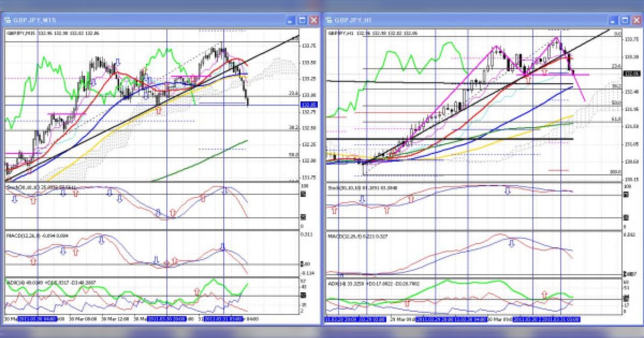Minimize the GBPJPY M15 chart window
The height and width of the screenshot is (338, 644).
tap(290, 20)
